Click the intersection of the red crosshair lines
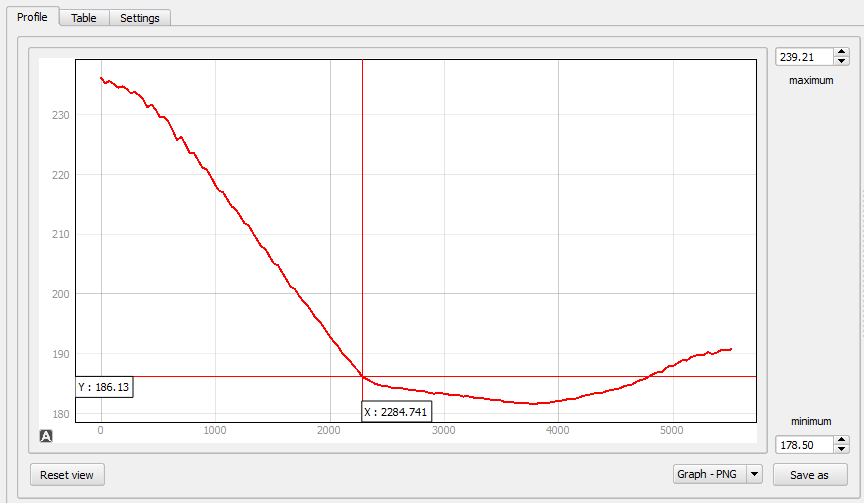The image size is (864, 503). click(362, 376)
